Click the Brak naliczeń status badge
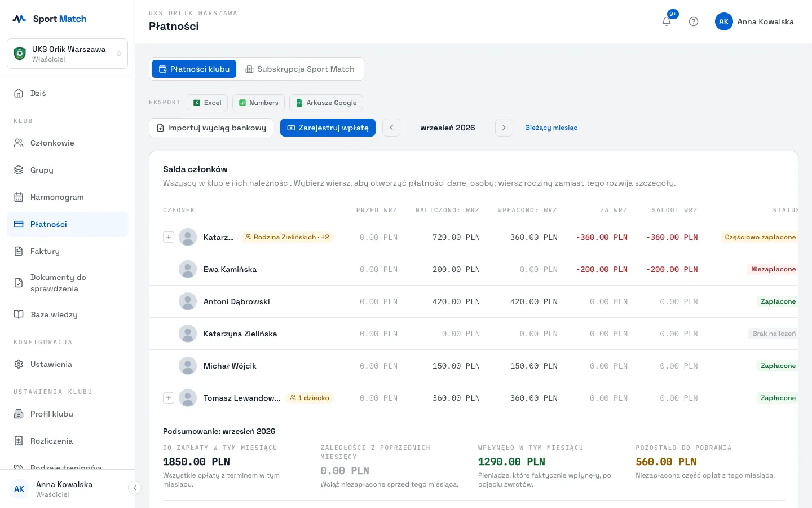 pos(774,334)
